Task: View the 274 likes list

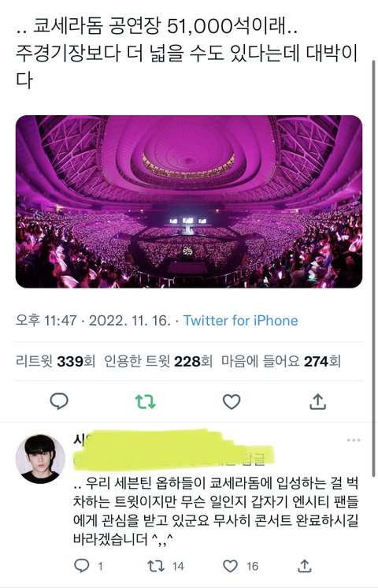Action: click(281, 362)
